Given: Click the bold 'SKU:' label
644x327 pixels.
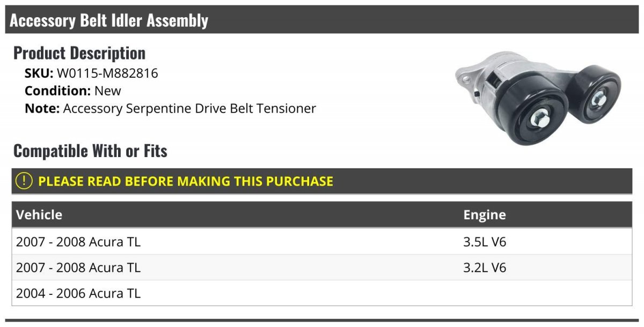Looking at the screenshot, I should [x=39, y=73].
